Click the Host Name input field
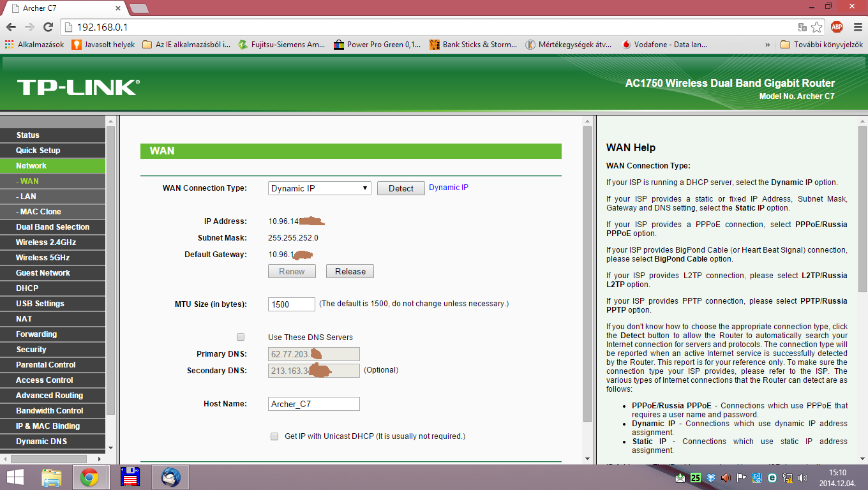Image resolution: width=868 pixels, height=490 pixels. 314,404
